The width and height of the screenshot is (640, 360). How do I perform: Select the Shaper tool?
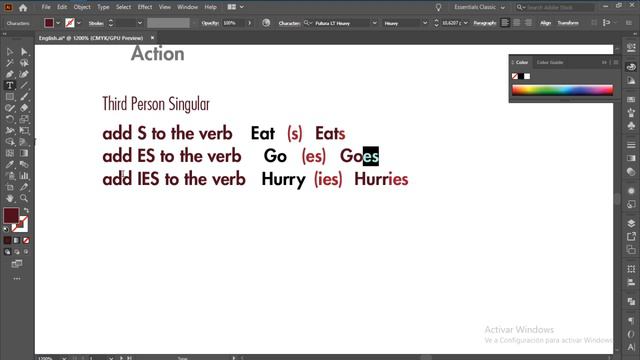tap(10, 108)
